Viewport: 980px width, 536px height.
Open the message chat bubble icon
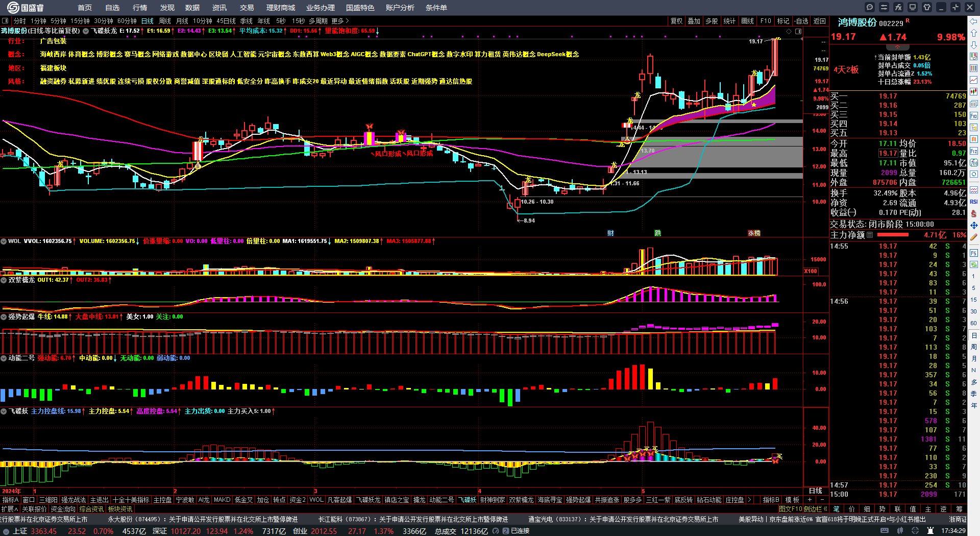click(870, 7)
